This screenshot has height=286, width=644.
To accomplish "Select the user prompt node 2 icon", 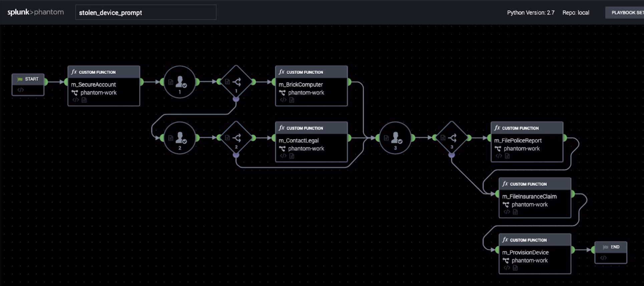I will [x=180, y=138].
